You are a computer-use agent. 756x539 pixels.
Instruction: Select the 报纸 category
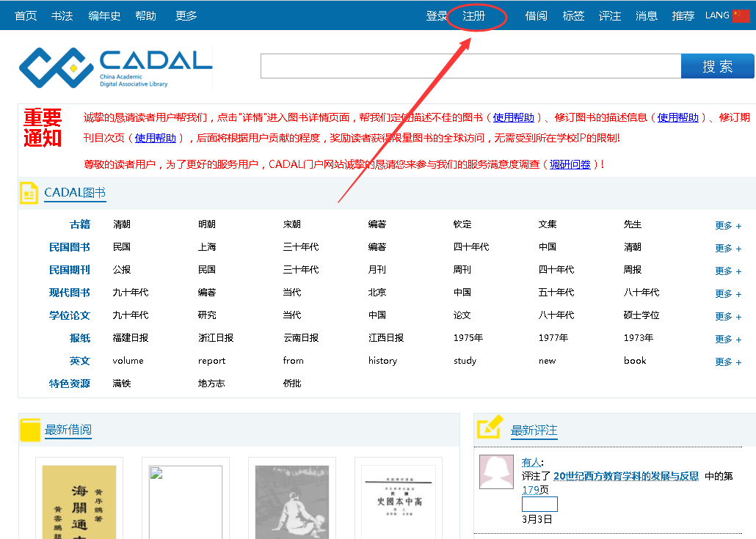coord(80,338)
